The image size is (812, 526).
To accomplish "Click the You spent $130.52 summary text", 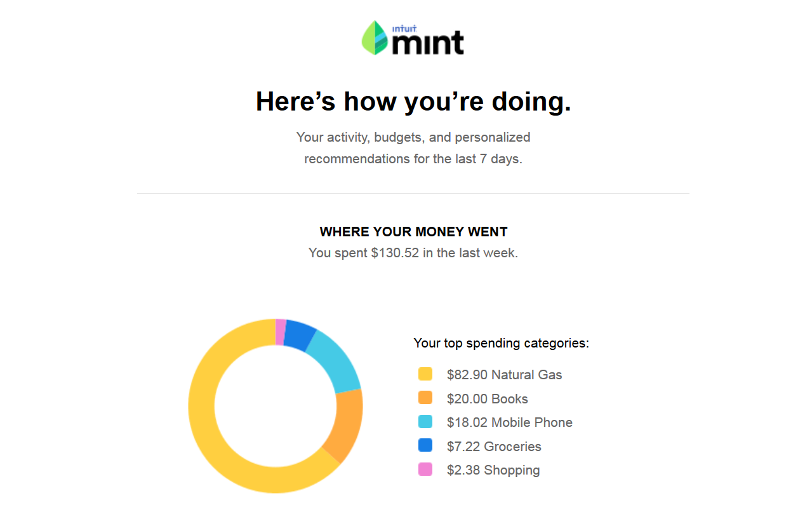I will pyautogui.click(x=413, y=253).
